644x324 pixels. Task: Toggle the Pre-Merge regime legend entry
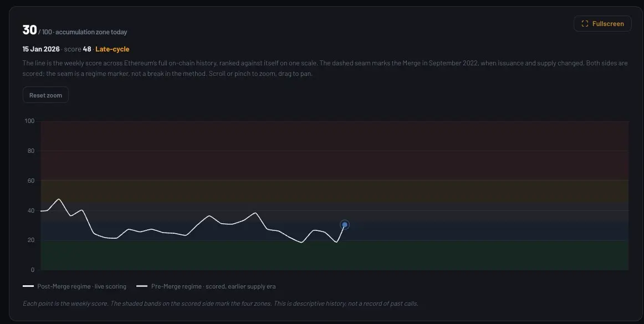(x=206, y=287)
